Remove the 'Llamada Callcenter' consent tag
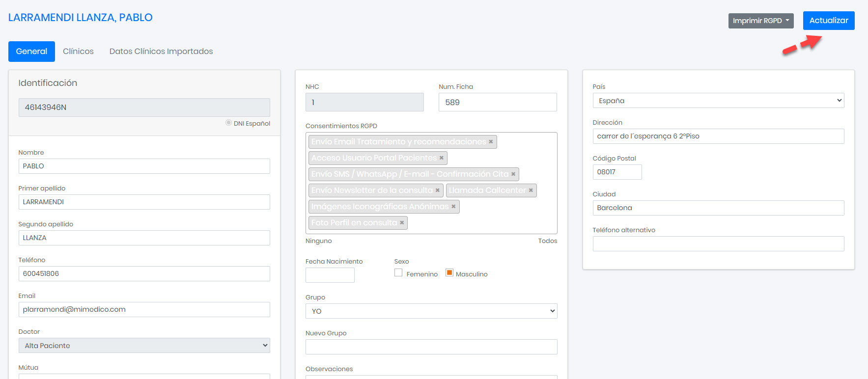The height and width of the screenshot is (379, 868). (531, 190)
